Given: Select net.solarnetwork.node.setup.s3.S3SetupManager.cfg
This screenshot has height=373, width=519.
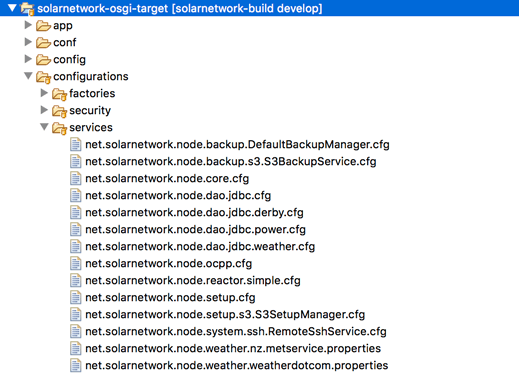Looking at the screenshot, I should point(225,315).
